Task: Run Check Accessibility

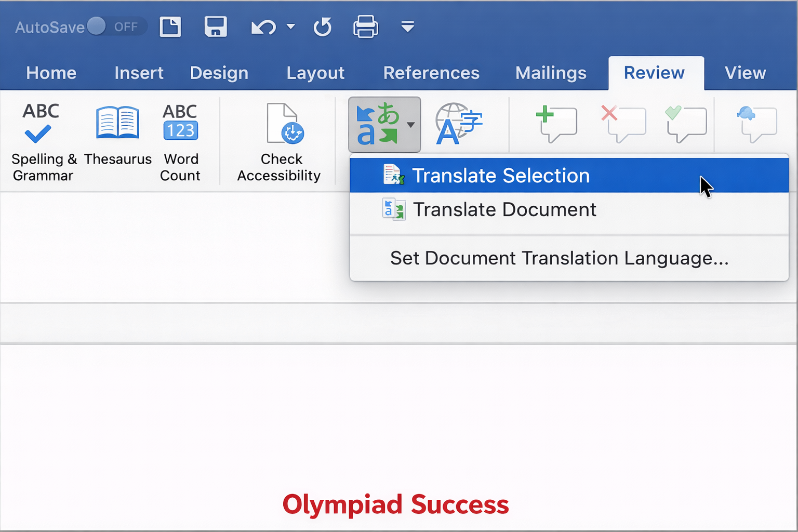Action: tap(280, 140)
